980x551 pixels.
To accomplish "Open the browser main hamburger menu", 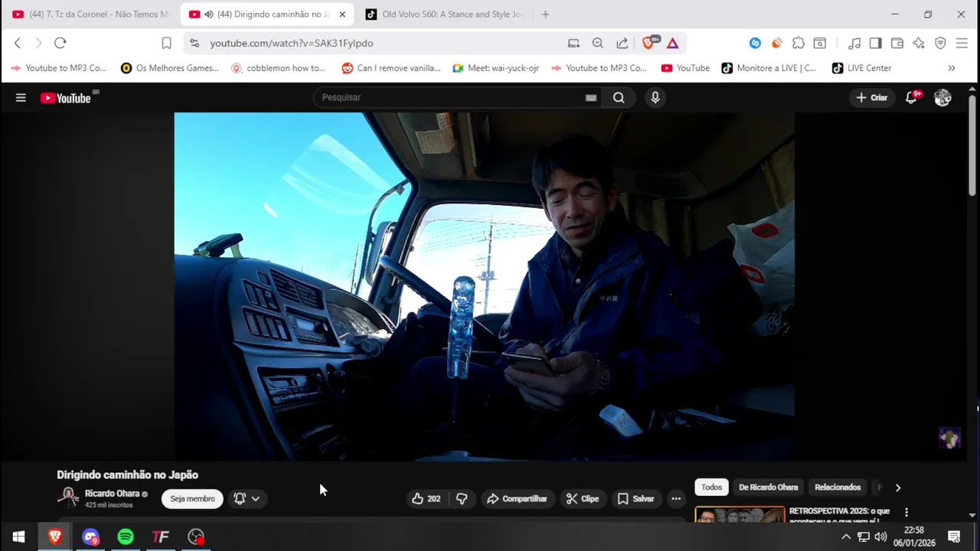I will 962,43.
